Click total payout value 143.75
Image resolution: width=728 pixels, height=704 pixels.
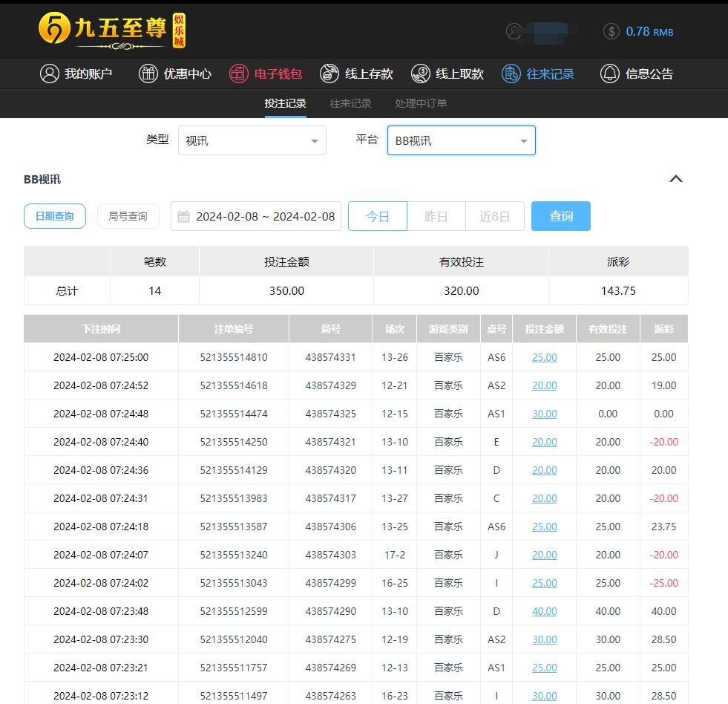click(x=618, y=291)
